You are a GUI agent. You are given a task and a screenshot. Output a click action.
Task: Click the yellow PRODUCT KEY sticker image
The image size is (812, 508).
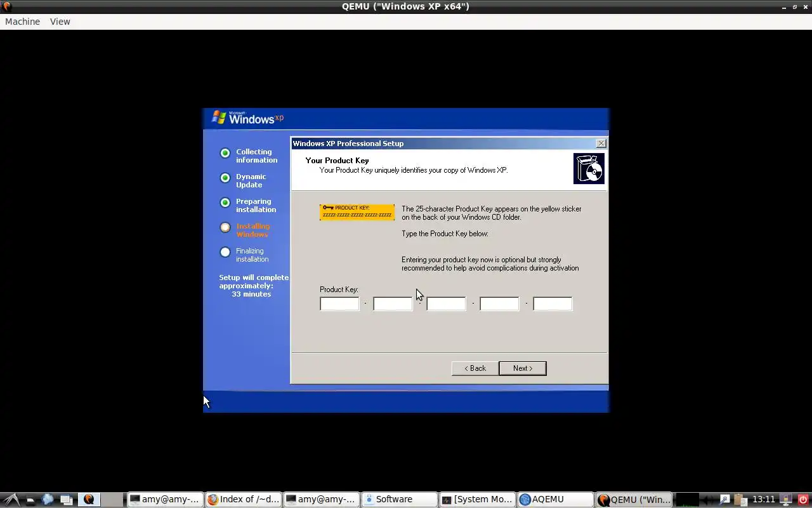[357, 212]
